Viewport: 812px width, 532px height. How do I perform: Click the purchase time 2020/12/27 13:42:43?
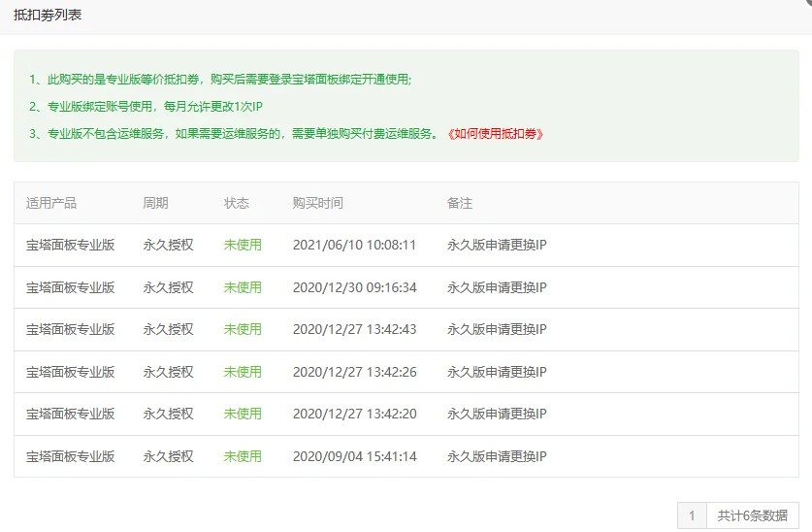354,329
